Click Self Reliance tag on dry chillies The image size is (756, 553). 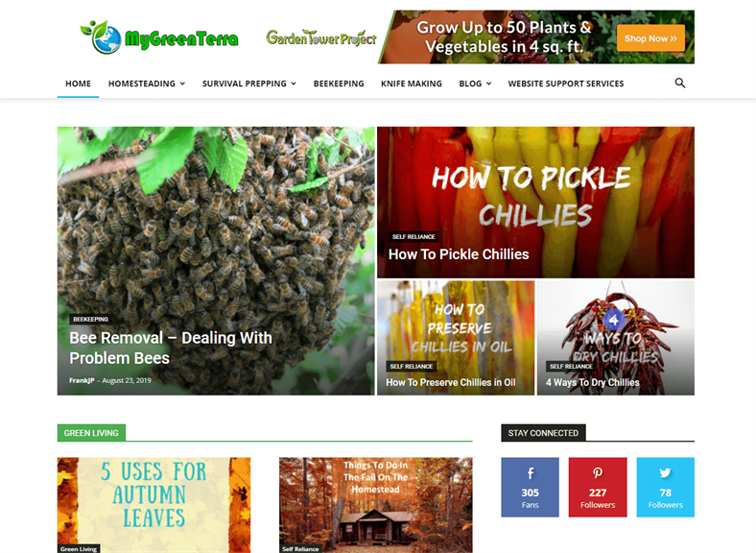tap(572, 366)
